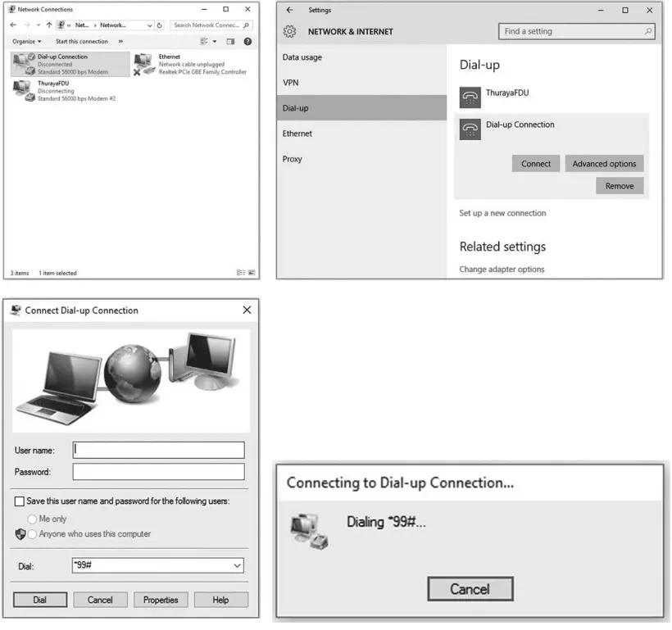Select ThurayaFDU phone icon in Settings
This screenshot has width=672, height=630.
click(x=470, y=97)
